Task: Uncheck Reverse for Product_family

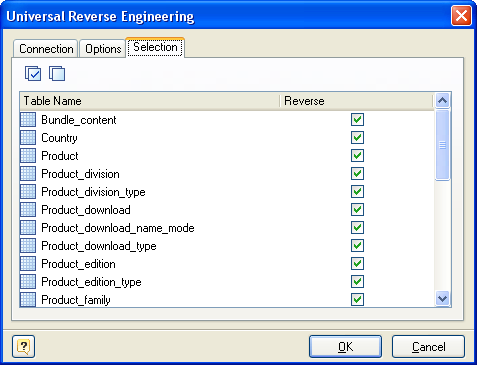Action: pos(357,299)
